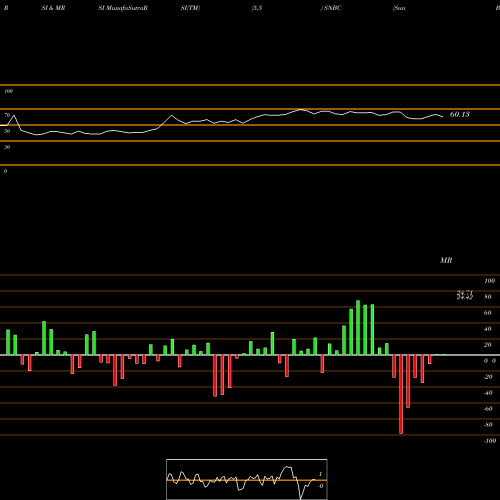
Task: Click the -60 label on MR axis
Action: pos(488,409)
